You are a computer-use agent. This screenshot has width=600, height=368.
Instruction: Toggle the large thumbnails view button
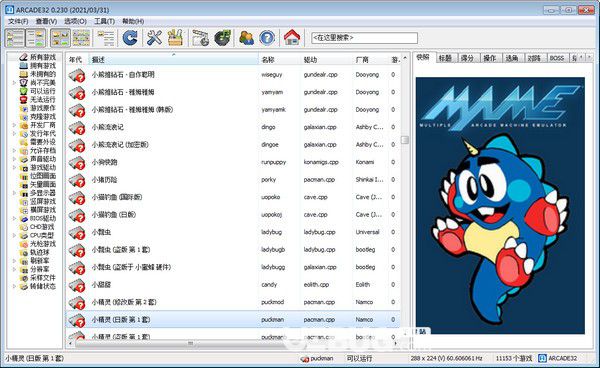60,38
